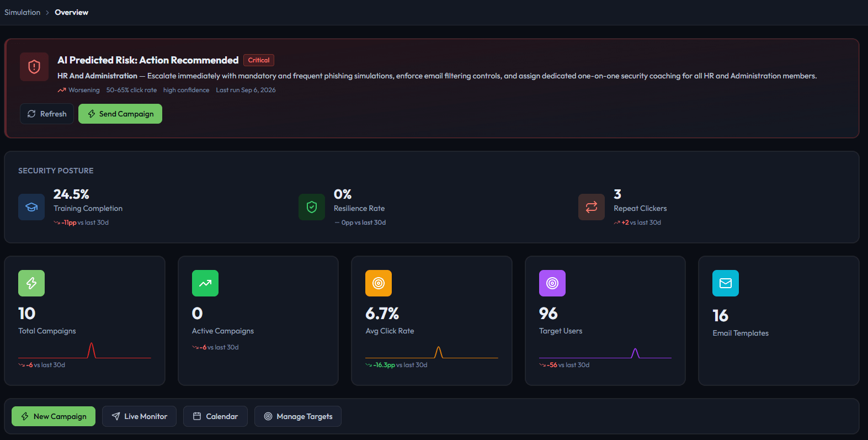Click the Worsening trend arrow icon
This screenshot has width=868, height=440.
point(62,90)
